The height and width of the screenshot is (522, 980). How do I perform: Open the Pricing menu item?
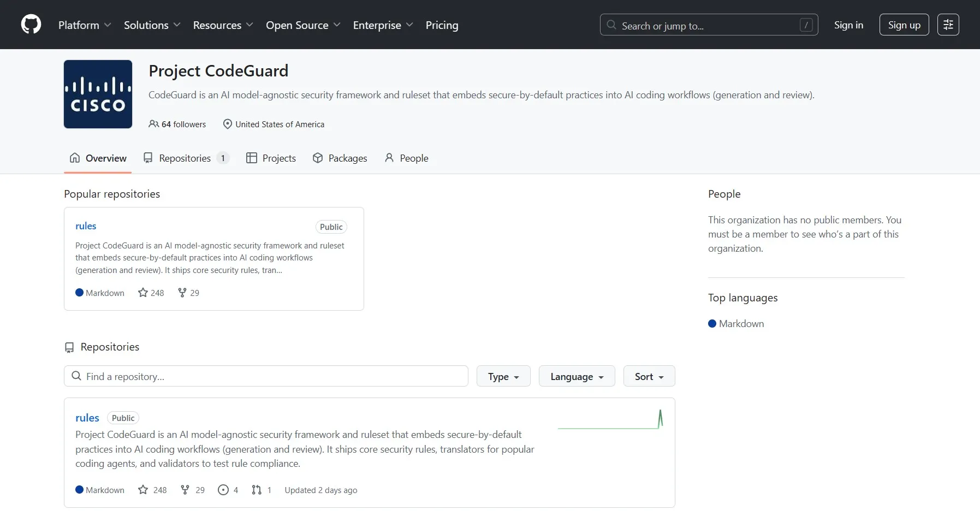click(442, 25)
